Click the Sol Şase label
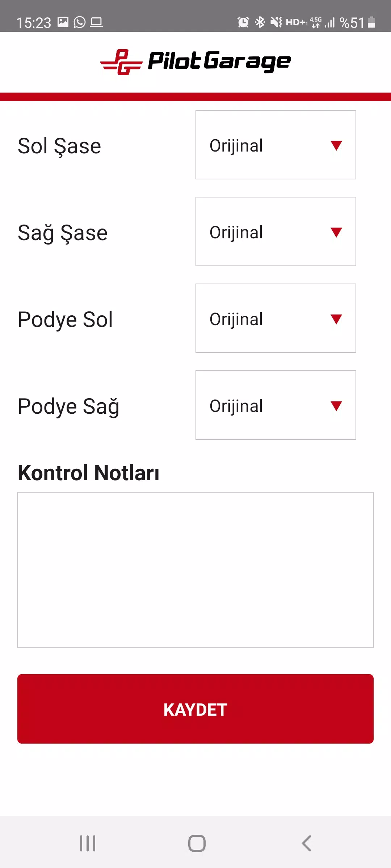The image size is (391, 868). pos(59,146)
